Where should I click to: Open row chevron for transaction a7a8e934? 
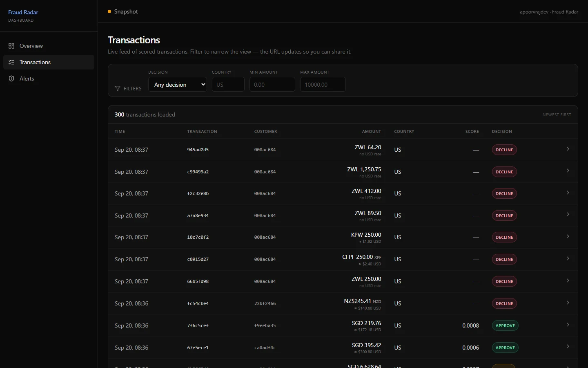click(x=568, y=215)
